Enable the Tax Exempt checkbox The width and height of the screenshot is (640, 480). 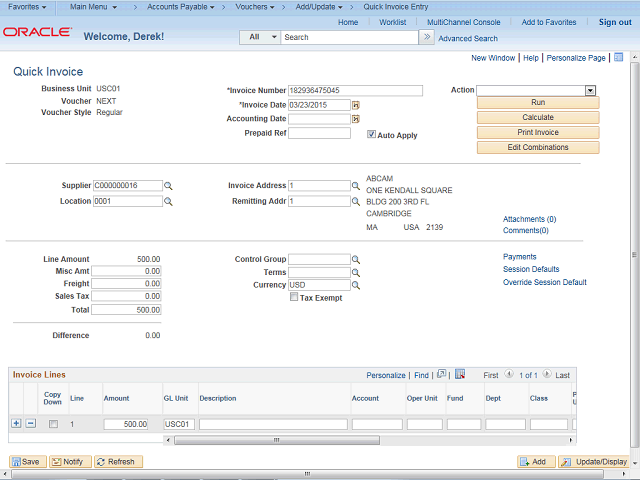coord(294,297)
